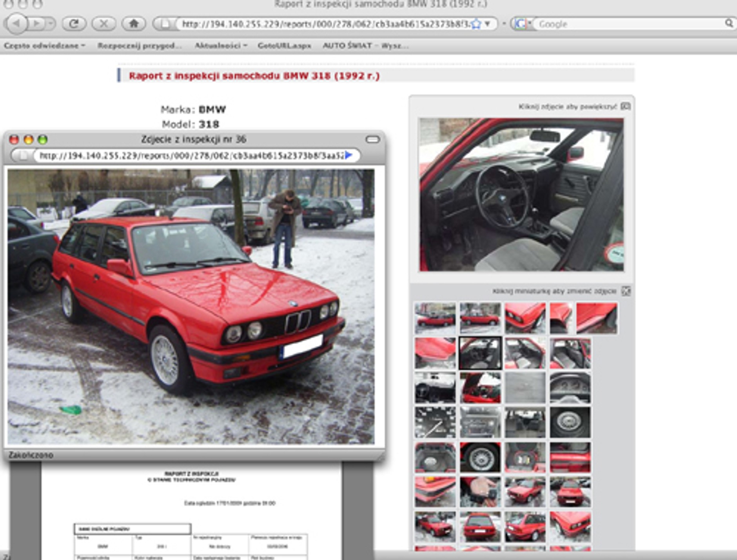
Task: Click the blue go arrow in popup address bar
Action: tap(349, 155)
